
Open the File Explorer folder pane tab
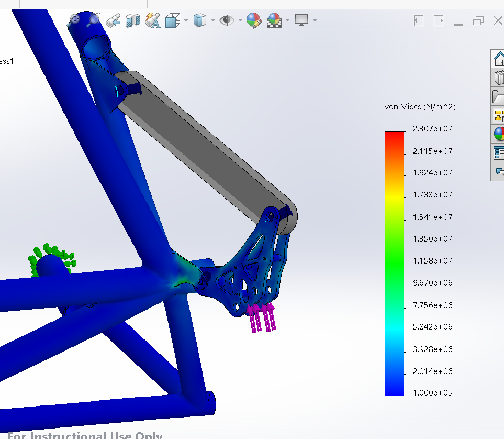pos(498,96)
